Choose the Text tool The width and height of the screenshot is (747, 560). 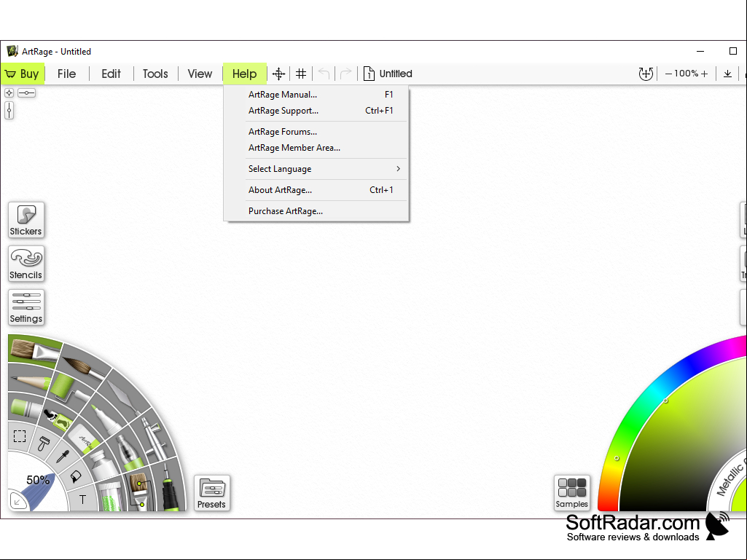(x=82, y=500)
